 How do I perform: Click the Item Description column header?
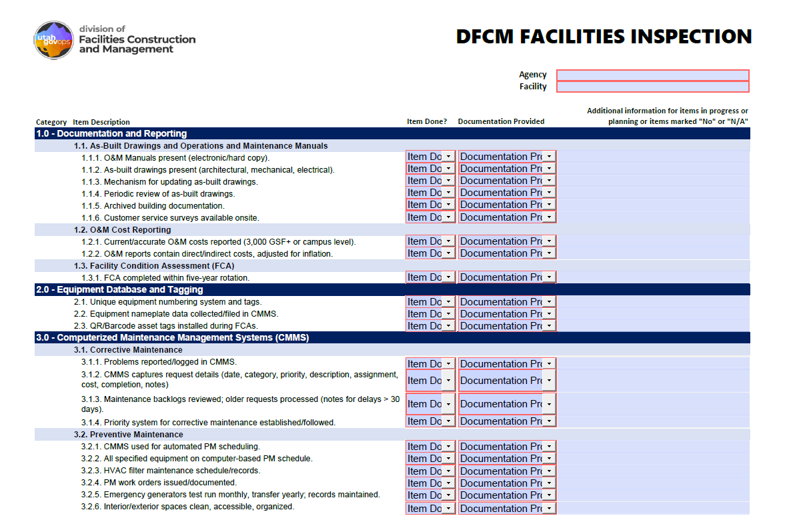101,122
